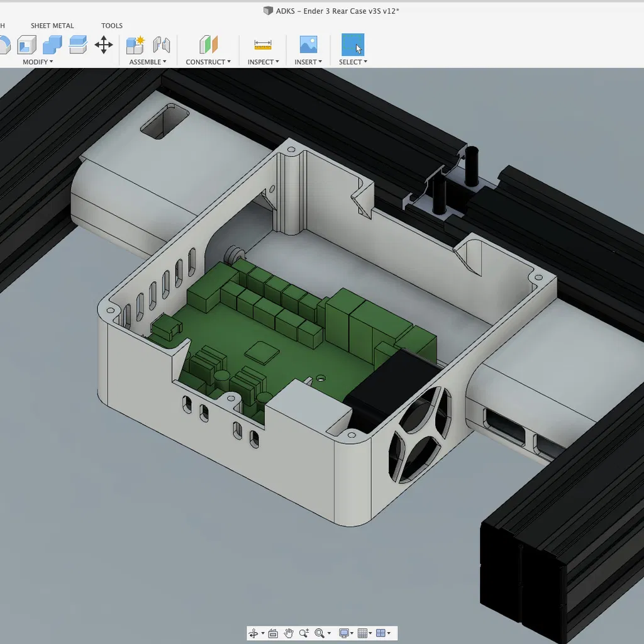The width and height of the screenshot is (644, 644).
Task: Expand the Grid and Snaps dropdown
Action: 365,633
